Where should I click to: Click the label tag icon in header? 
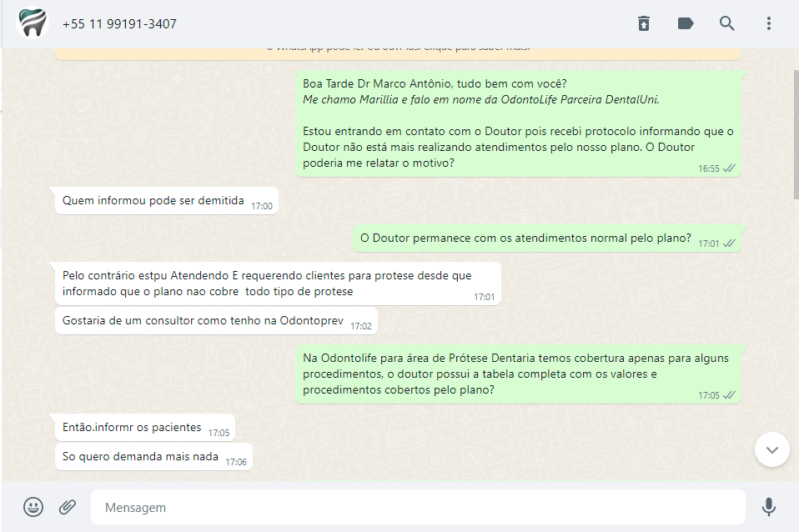pyautogui.click(x=686, y=23)
